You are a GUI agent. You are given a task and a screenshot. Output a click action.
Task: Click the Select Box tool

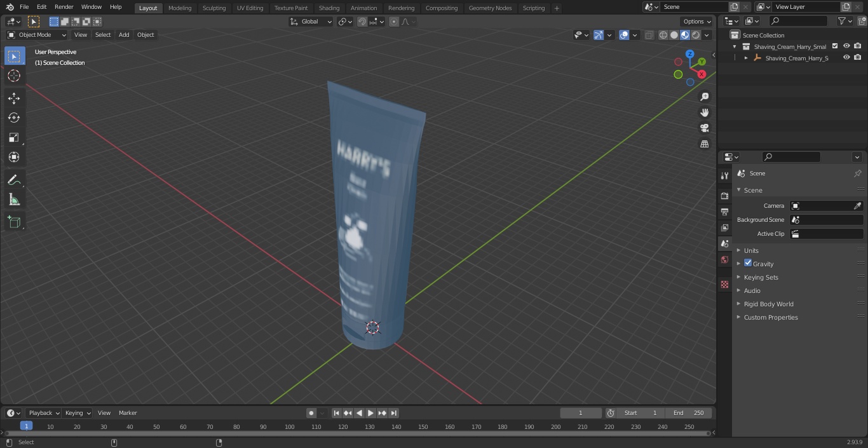(14, 56)
